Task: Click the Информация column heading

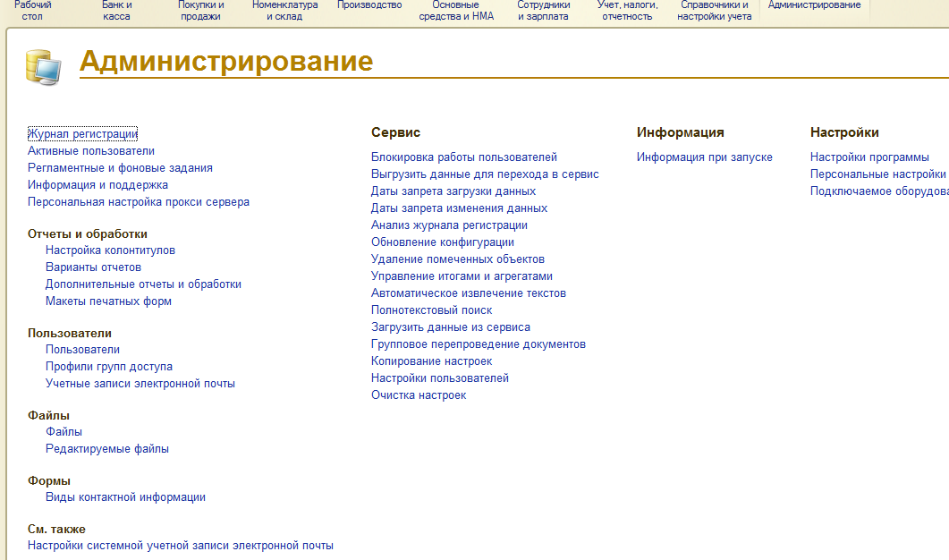Action: coord(681,132)
